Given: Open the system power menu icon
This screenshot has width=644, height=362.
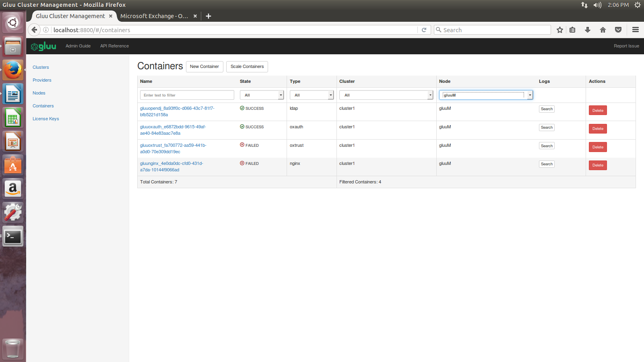Looking at the screenshot, I should click(x=638, y=5).
